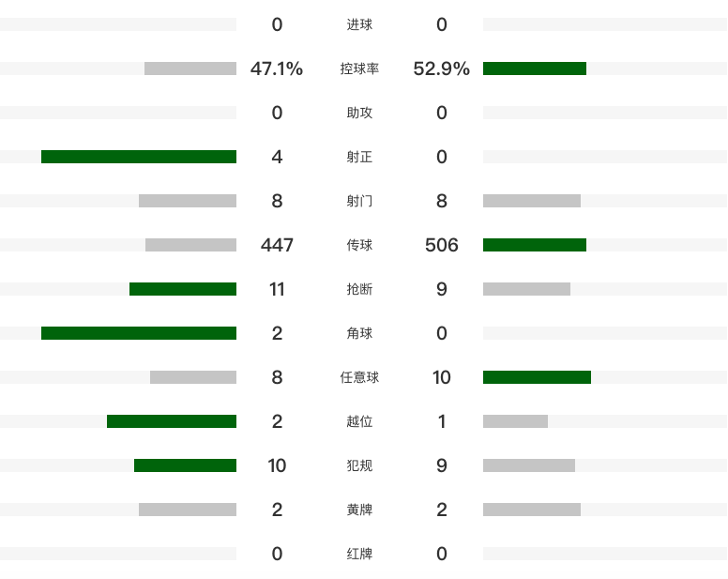Click the left green 犯规 bar
This screenshot has width=728, height=579.
pyautogui.click(x=185, y=465)
